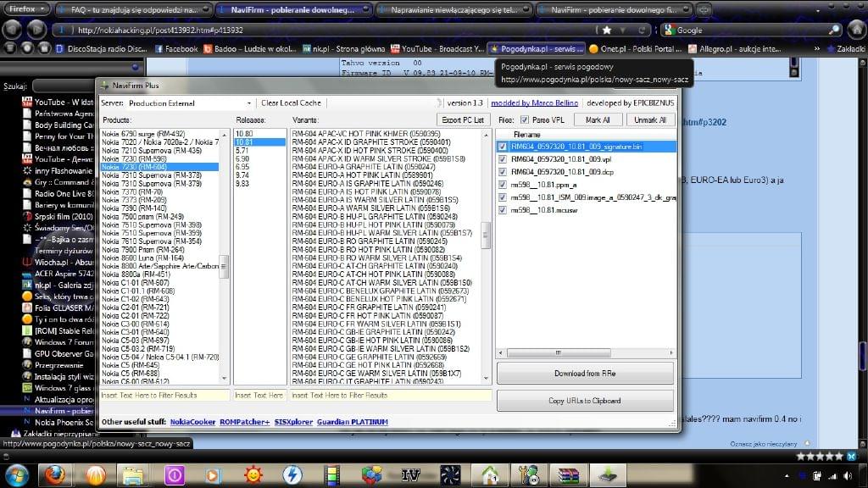
Task: Click the Variants list vertical scrollbar thumb
Action: [486, 236]
